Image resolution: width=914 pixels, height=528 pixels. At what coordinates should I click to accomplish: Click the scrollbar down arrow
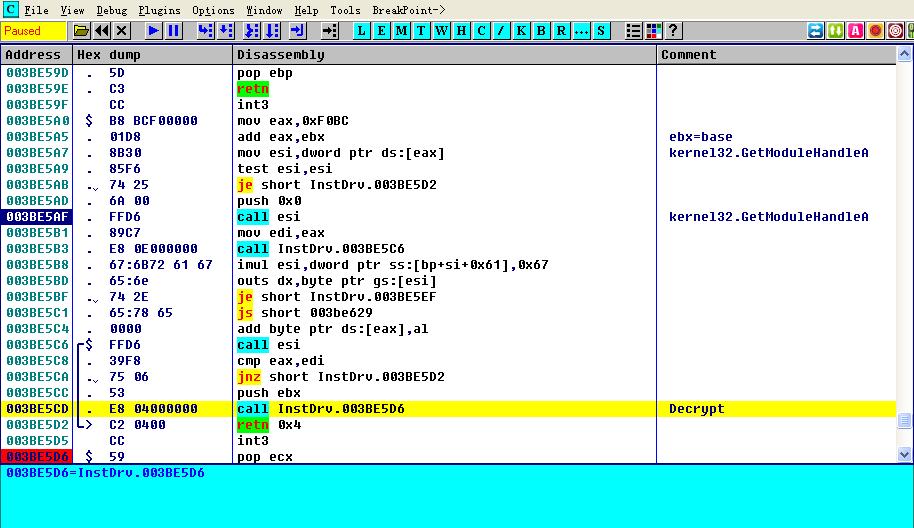[904, 454]
